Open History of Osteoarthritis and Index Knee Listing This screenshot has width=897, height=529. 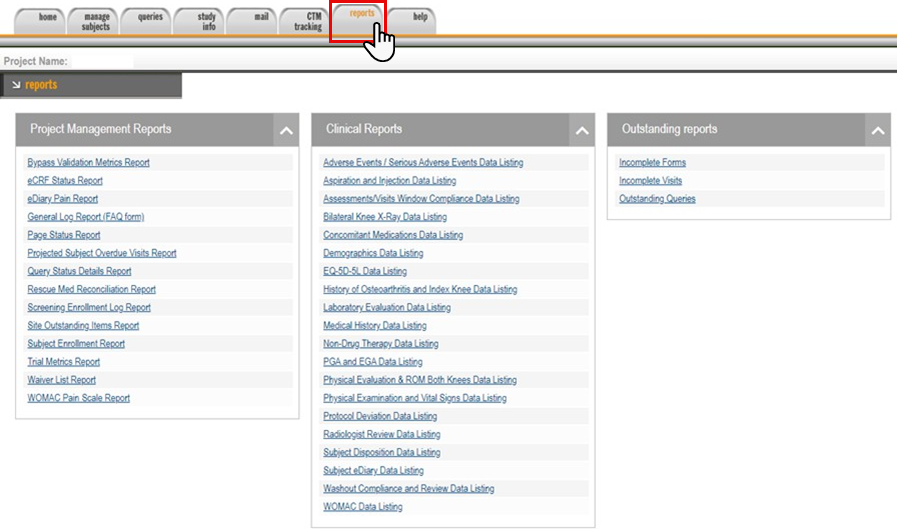coord(420,289)
